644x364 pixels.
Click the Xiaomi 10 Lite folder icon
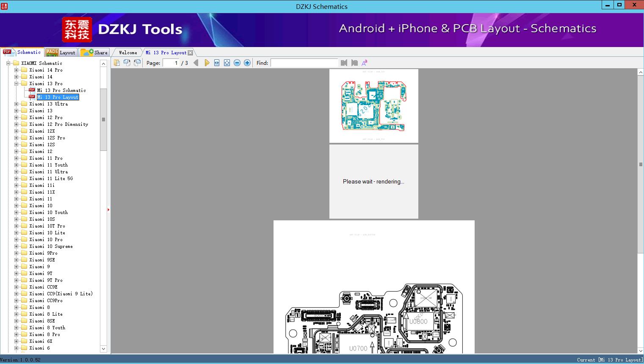[x=24, y=233]
